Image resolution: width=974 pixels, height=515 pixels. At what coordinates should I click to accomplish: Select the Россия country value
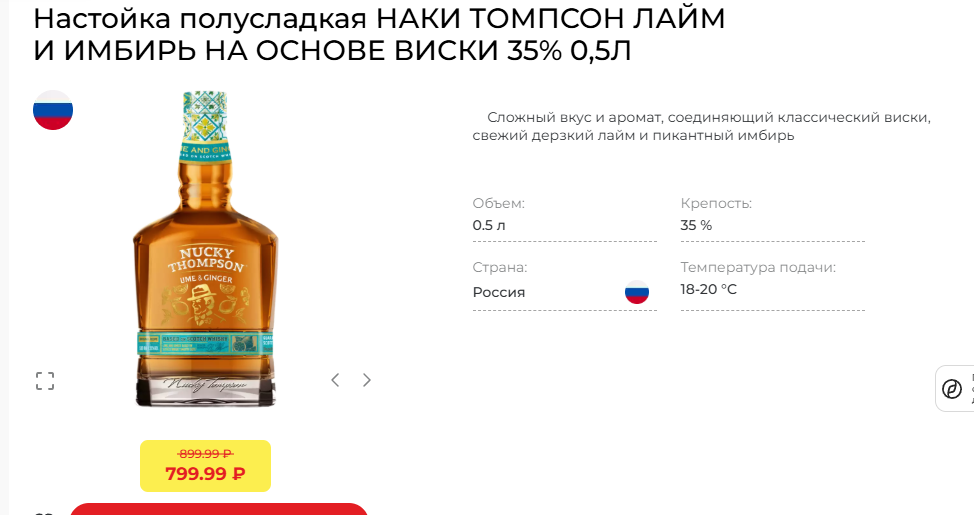tap(499, 292)
